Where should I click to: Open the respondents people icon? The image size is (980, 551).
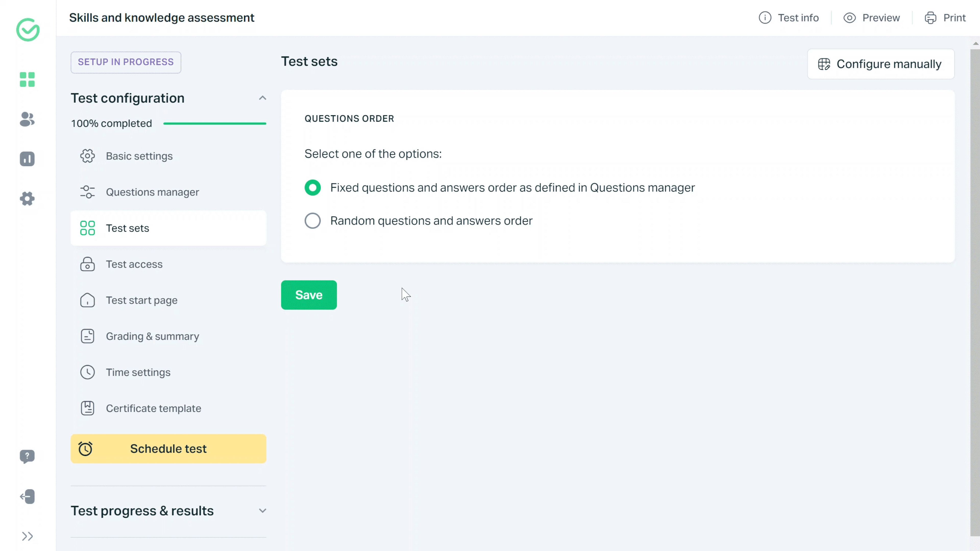tap(27, 119)
